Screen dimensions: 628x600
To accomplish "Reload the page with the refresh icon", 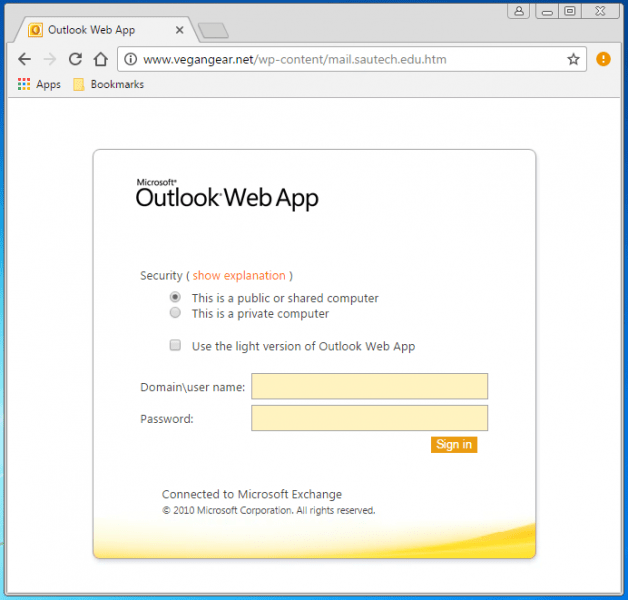I will [x=75, y=59].
